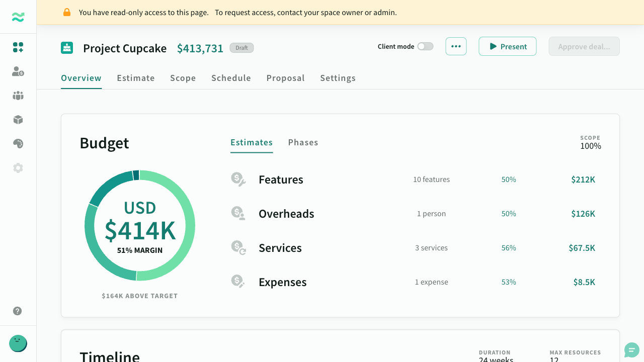Click the Scope 100% value
644x362 pixels.
coord(591,146)
